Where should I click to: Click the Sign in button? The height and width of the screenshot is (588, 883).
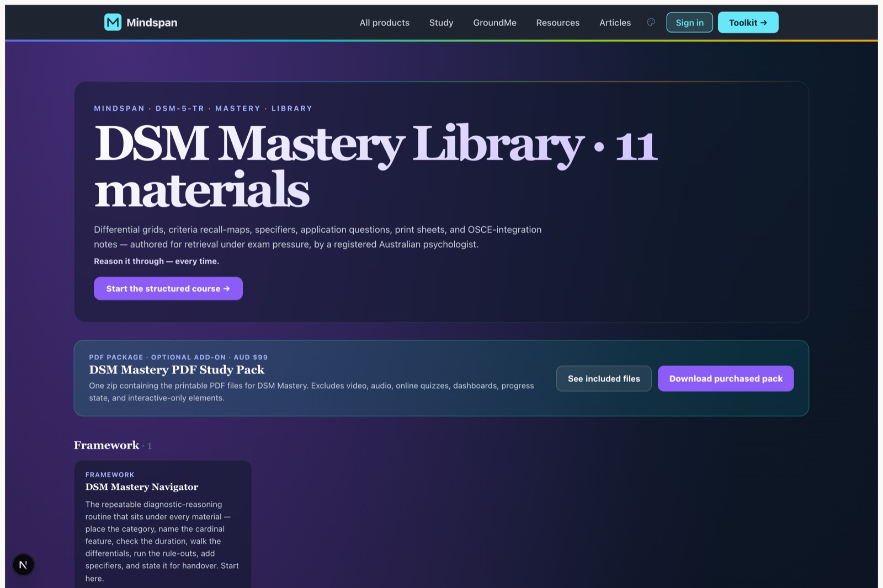pyautogui.click(x=690, y=23)
